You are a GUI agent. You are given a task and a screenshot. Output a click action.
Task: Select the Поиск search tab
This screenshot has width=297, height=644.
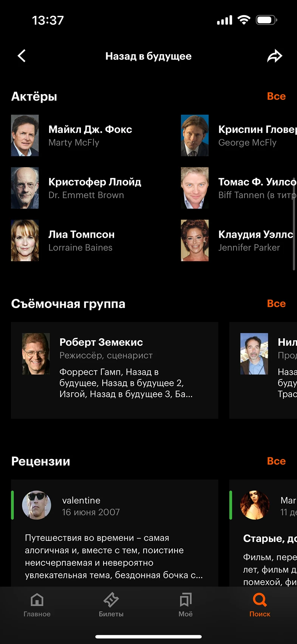(260, 605)
